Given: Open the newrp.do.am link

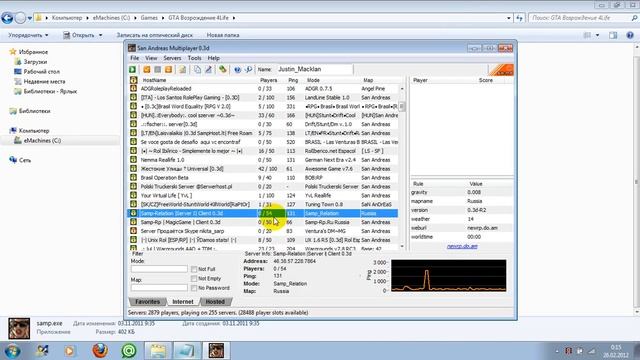Looking at the screenshot, I should [x=462, y=246].
